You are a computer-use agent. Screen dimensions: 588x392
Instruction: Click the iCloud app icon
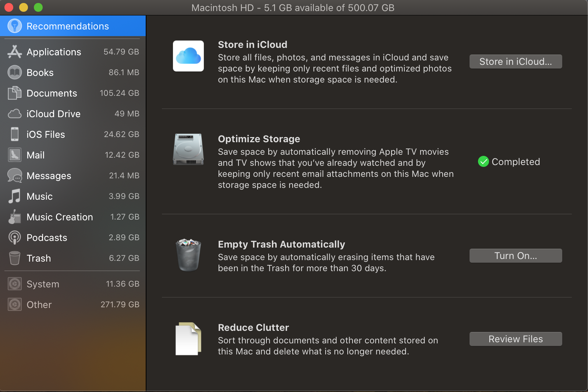click(188, 56)
